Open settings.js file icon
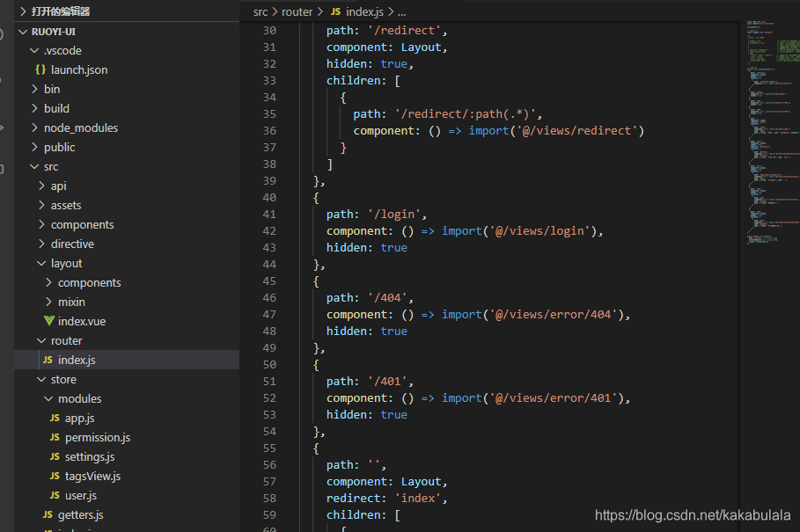This screenshot has height=532, width=800. [55, 456]
